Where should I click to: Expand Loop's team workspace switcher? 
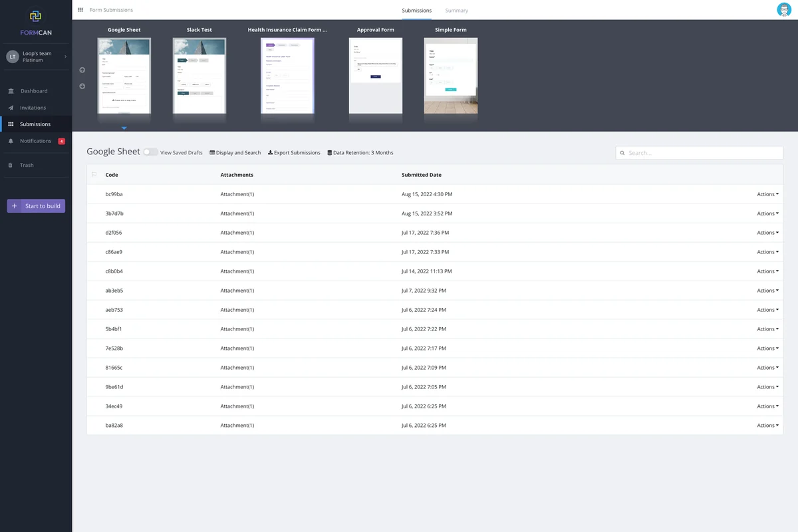(x=36, y=57)
